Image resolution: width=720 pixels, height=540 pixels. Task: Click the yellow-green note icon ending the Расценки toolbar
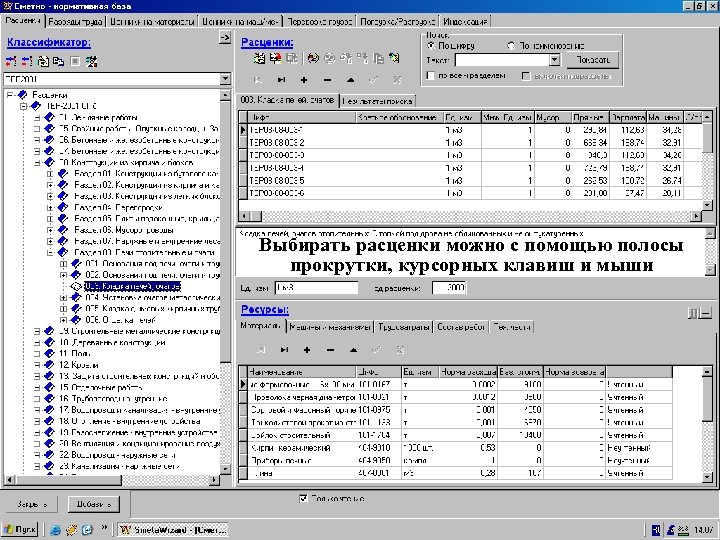click(x=394, y=58)
